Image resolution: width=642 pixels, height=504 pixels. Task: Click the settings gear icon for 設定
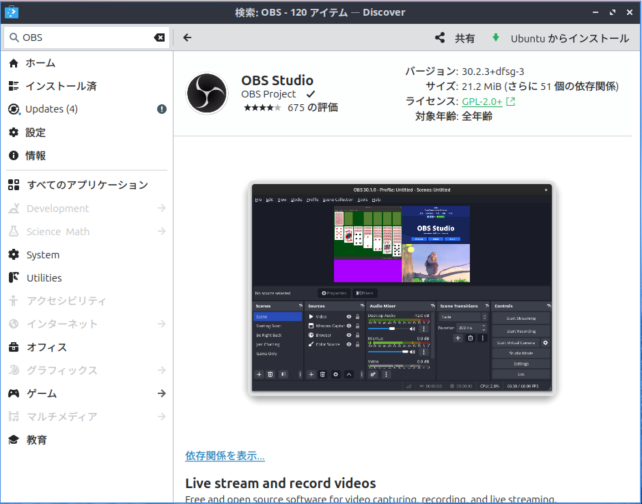point(14,132)
